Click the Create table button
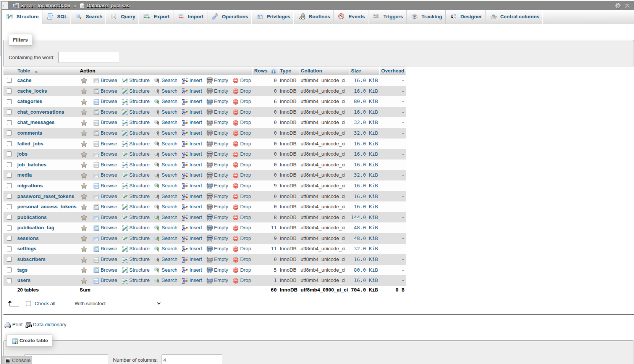Viewport: 634px width, 364px height. tap(29, 341)
